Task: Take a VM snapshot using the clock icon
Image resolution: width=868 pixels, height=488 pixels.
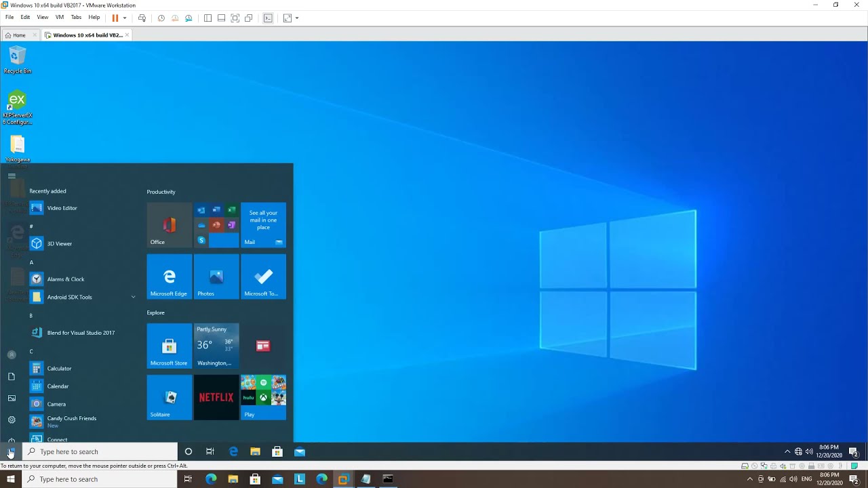Action: tap(161, 18)
